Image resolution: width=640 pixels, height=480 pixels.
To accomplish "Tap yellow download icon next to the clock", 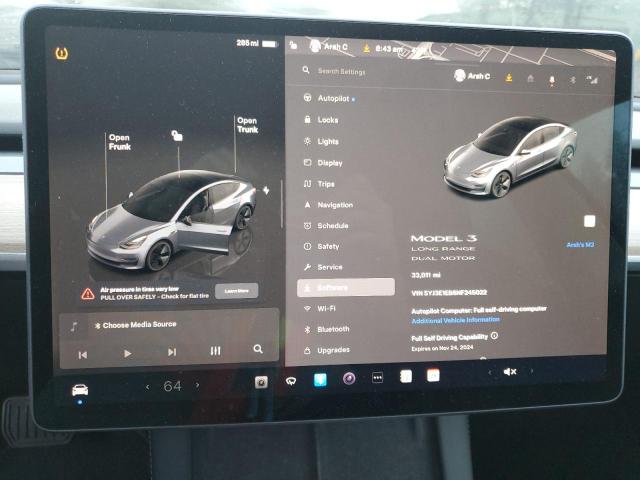I will [x=366, y=49].
